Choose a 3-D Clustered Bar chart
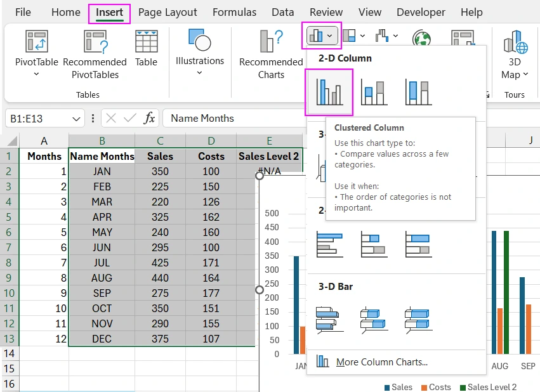540x392 pixels. pos(329,320)
